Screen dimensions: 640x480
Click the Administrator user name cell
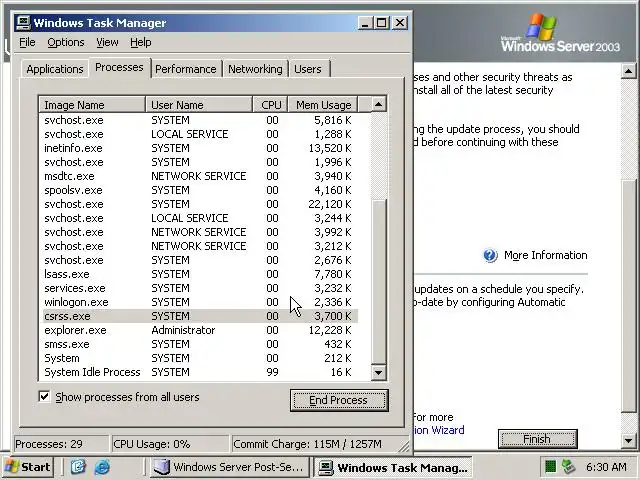(183, 330)
